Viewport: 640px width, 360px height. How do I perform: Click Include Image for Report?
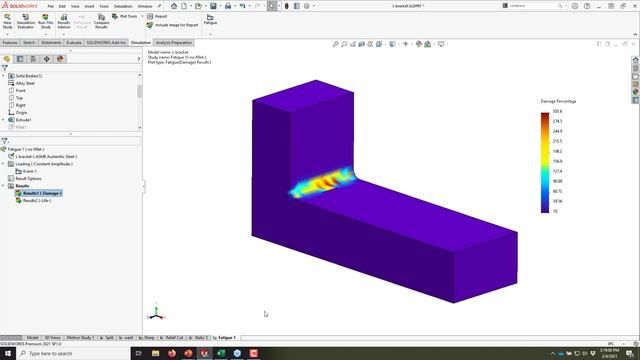(172, 25)
